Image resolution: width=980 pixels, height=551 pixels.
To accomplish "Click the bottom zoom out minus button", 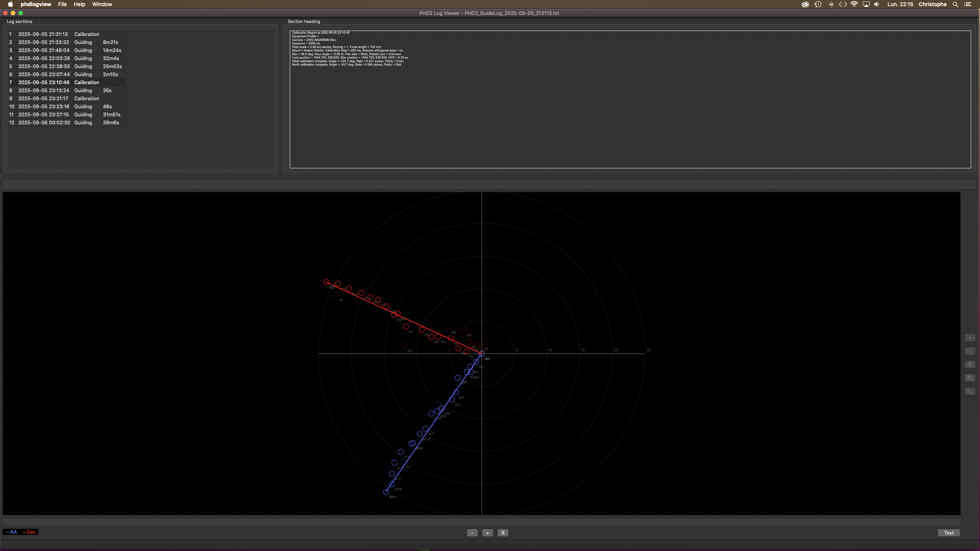I will [x=472, y=533].
